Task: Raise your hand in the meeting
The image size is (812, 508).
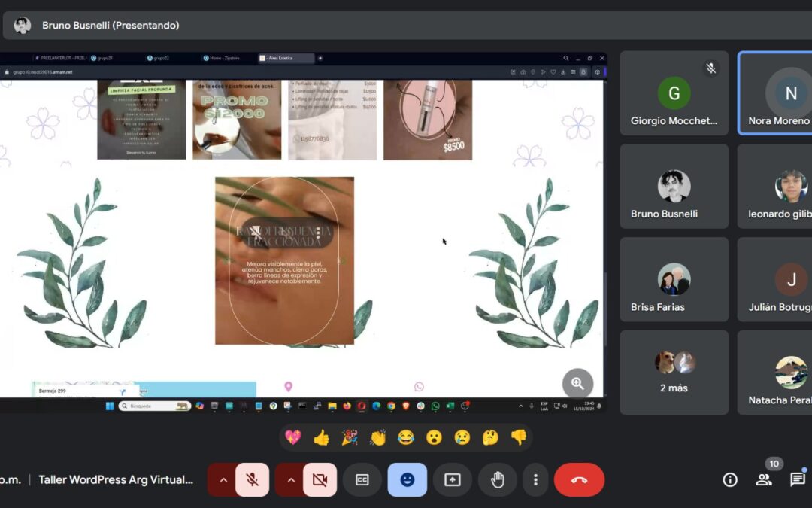Action: point(498,480)
